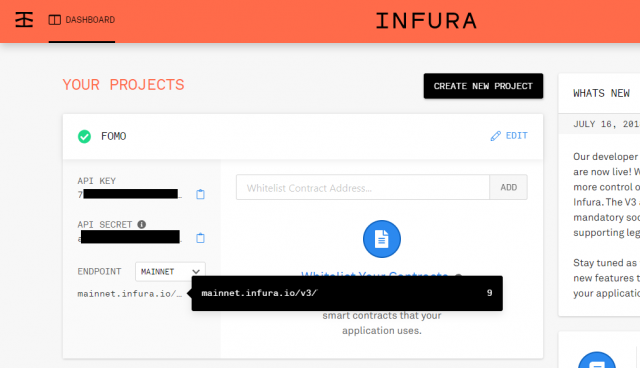Image resolution: width=640 pixels, height=368 pixels.
Task: Click the July 16 date entry
Action: point(606,124)
